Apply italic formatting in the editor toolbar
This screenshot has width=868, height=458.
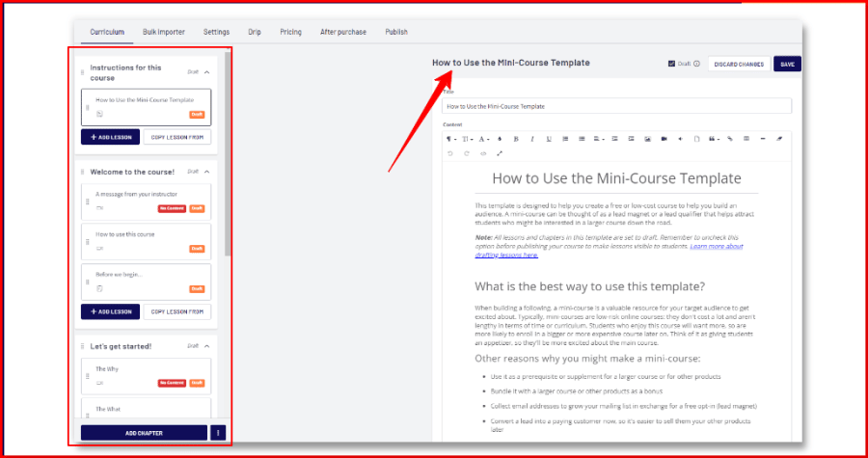[532, 139]
